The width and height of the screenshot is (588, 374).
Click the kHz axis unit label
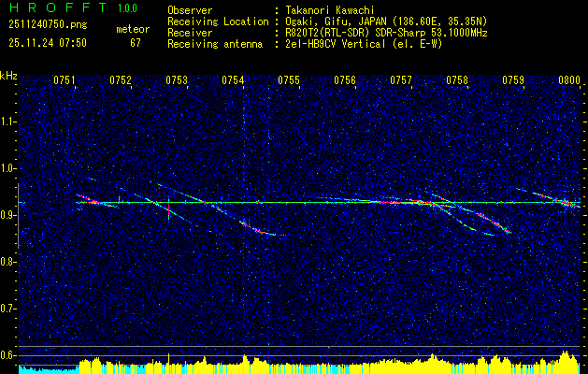click(8, 76)
